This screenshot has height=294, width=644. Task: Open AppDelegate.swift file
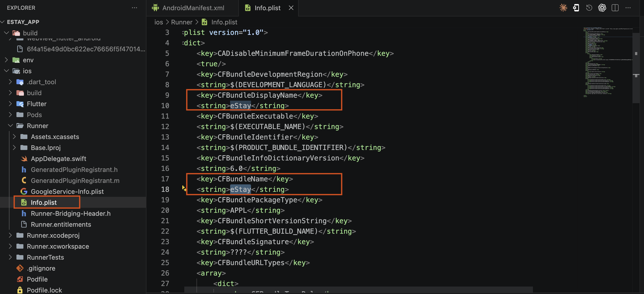(58, 159)
